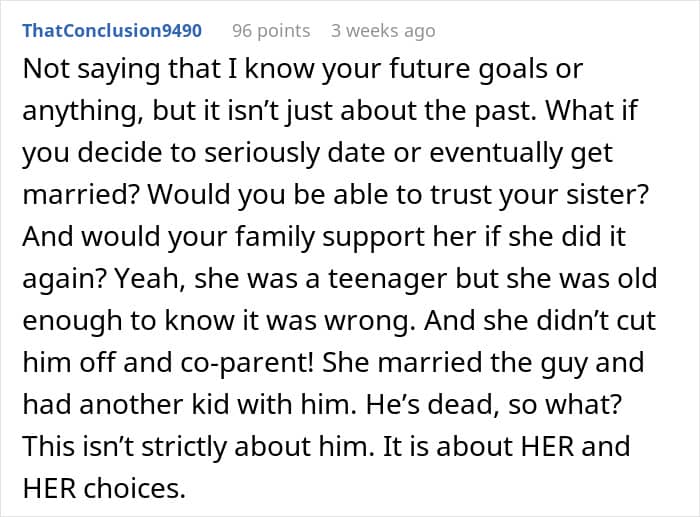Click the phrase 'He's dead, so what?'

[494, 404]
